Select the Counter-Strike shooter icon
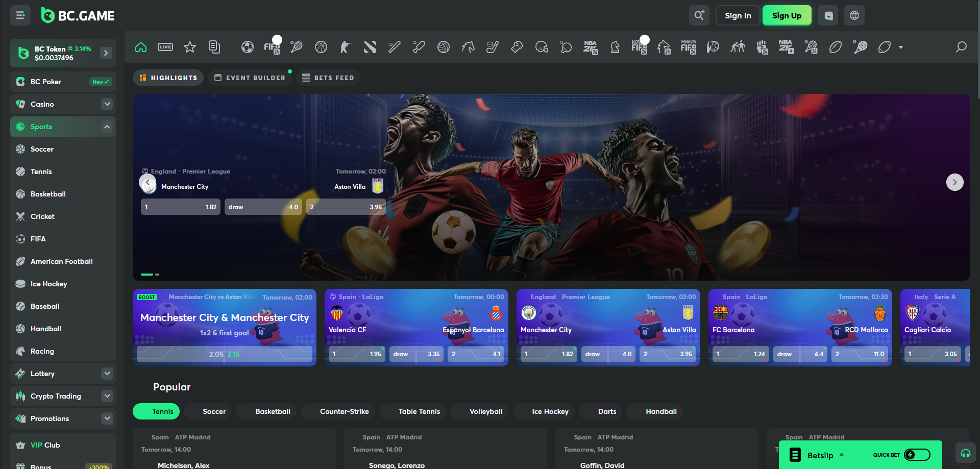 [x=345, y=47]
